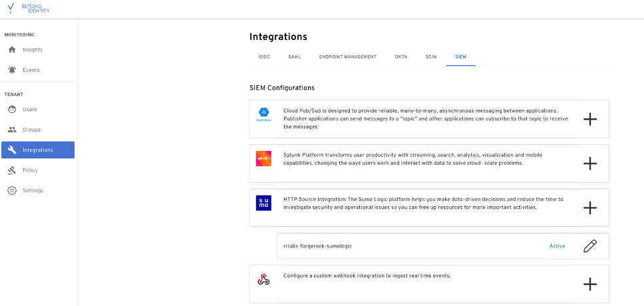Open Policy from the sidebar

tap(30, 170)
